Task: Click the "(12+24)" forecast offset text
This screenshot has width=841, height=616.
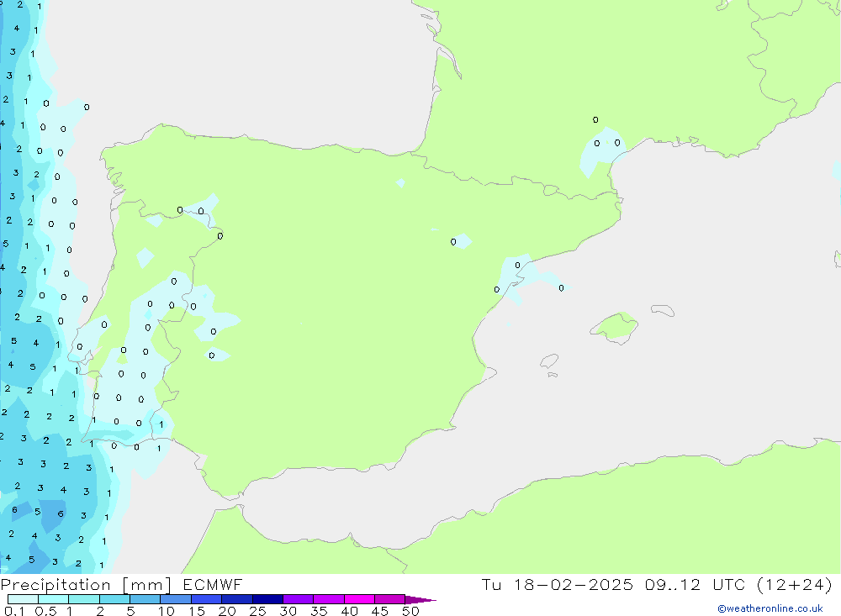Action: pos(795,584)
